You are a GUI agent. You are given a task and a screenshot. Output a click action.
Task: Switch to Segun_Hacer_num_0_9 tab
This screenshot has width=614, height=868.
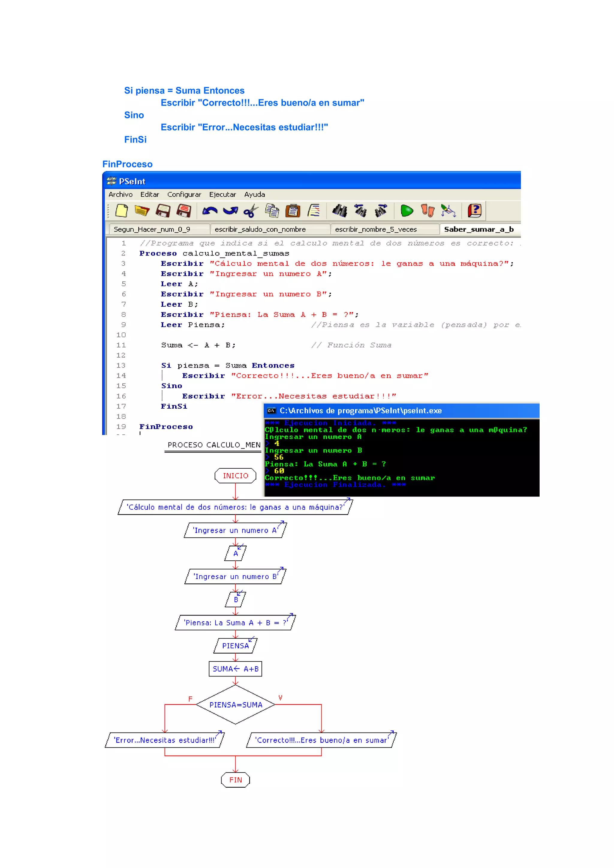[152, 229]
